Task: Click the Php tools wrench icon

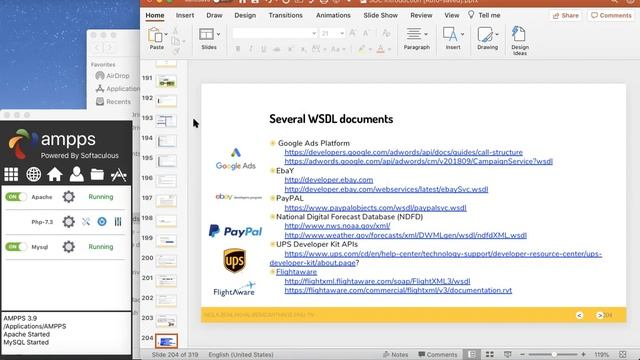Action: point(86,222)
